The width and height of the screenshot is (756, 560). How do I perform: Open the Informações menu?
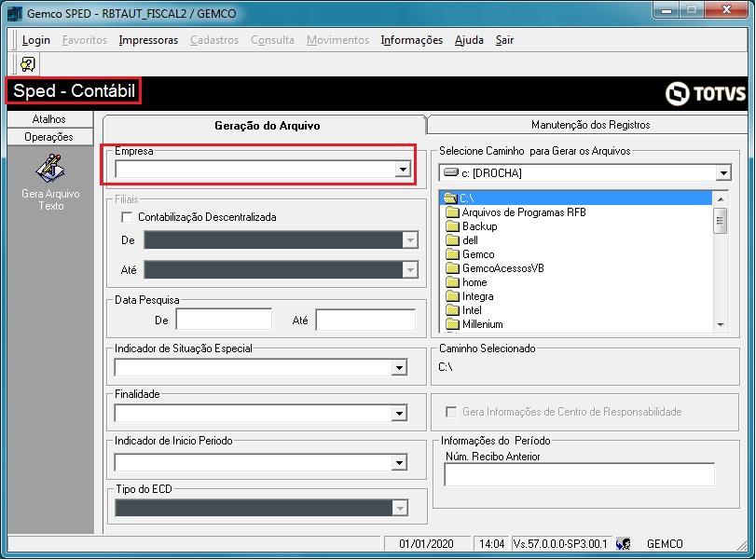pyautogui.click(x=412, y=40)
